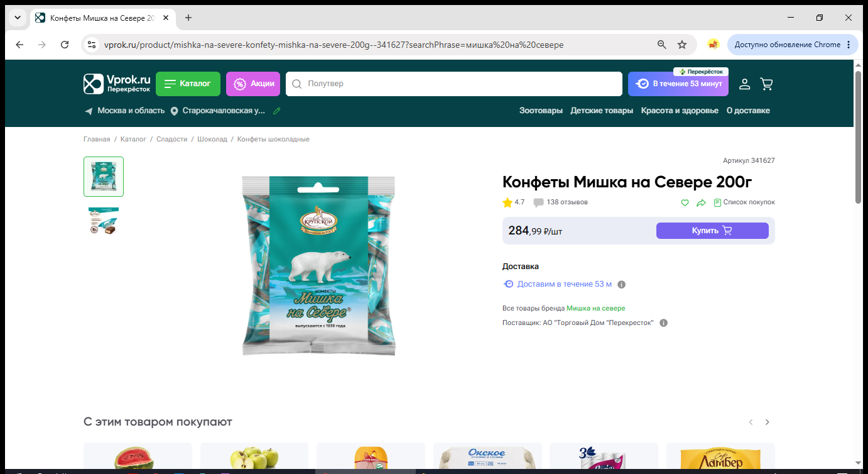
Task: Share this product with arrow icon
Action: (x=702, y=202)
